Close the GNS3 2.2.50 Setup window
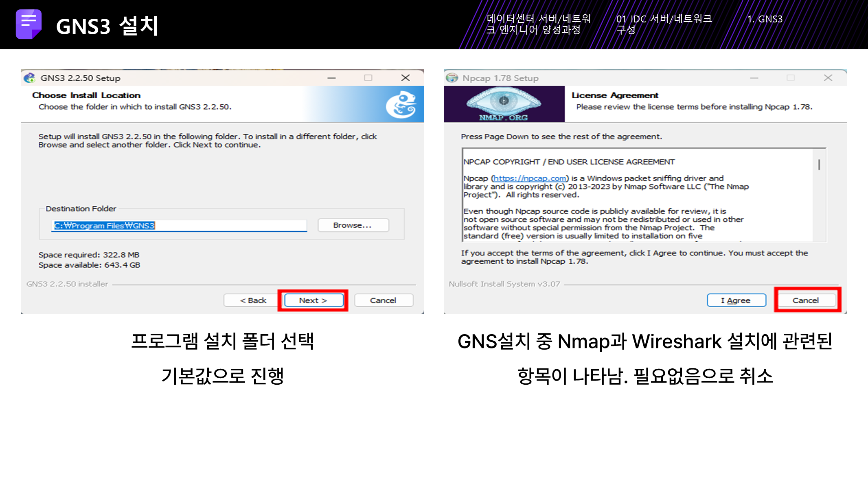The height and width of the screenshot is (489, 868). tap(405, 78)
